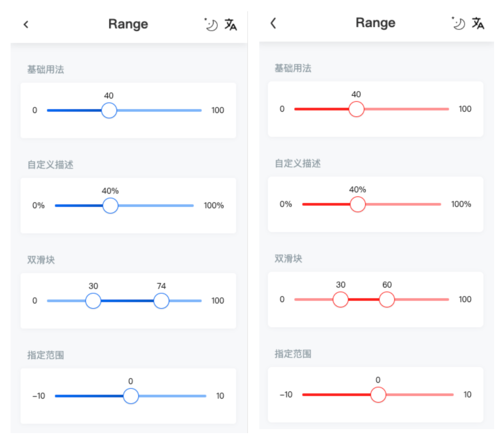
Task: Click blue slider thumb showing 40%
Action: [110, 206]
